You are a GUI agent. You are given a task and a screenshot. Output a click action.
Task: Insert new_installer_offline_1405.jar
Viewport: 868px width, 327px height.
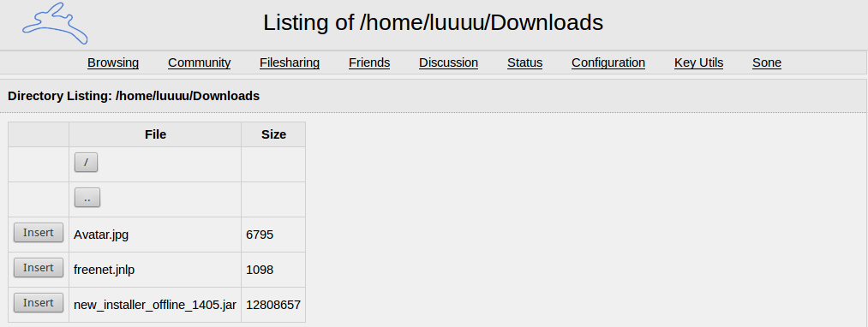click(x=39, y=303)
